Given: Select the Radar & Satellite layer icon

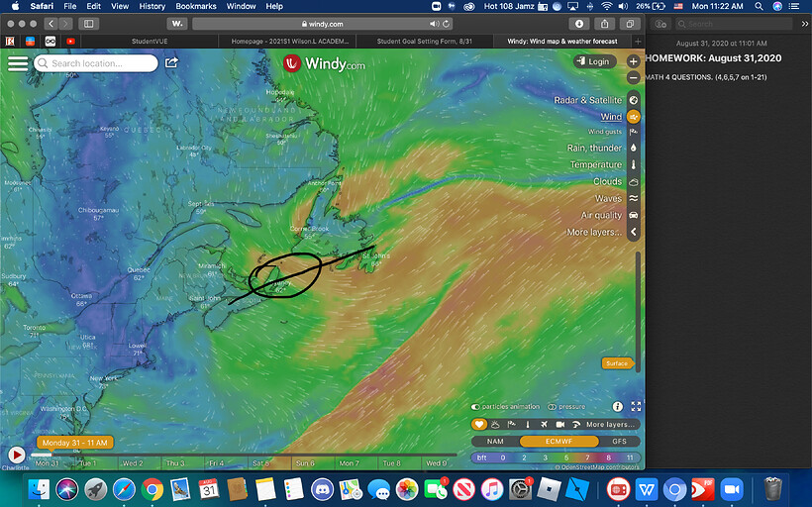Looking at the screenshot, I should coord(634,100).
